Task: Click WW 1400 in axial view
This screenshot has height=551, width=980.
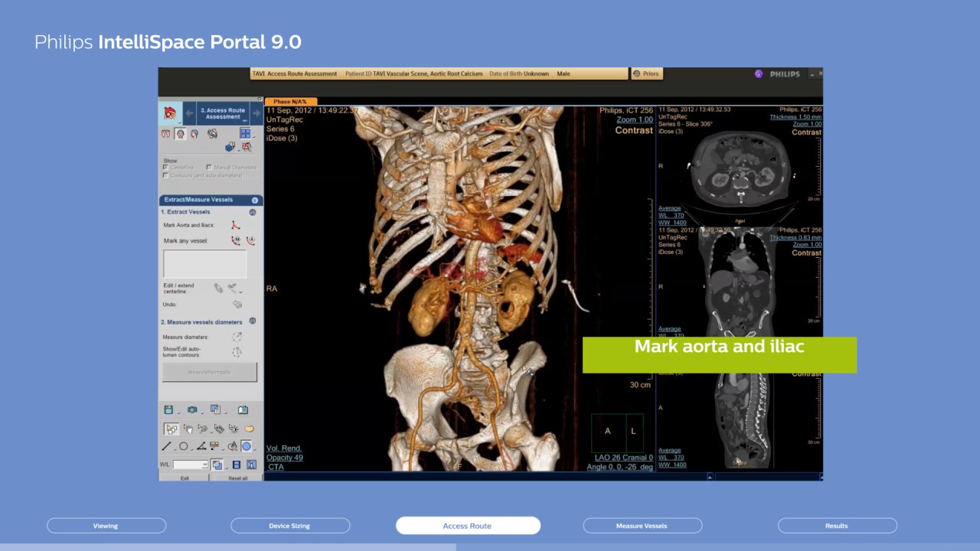Action: 672,223
